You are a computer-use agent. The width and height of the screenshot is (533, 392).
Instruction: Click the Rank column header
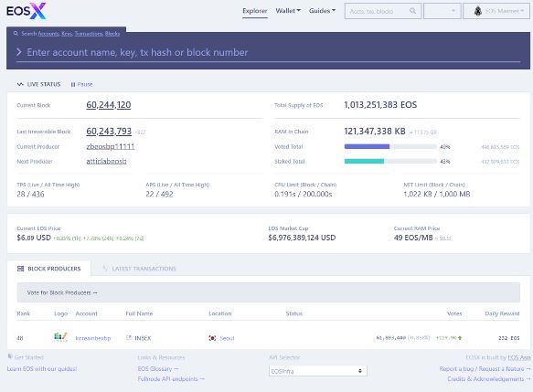pyautogui.click(x=24, y=313)
